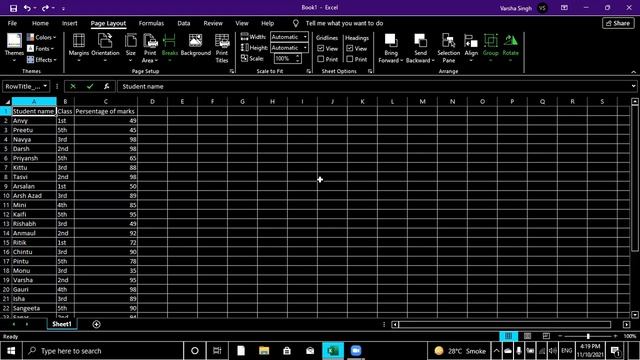Click the horizontal scroll right arrow
This screenshot has height=360, width=640.
click(627, 324)
